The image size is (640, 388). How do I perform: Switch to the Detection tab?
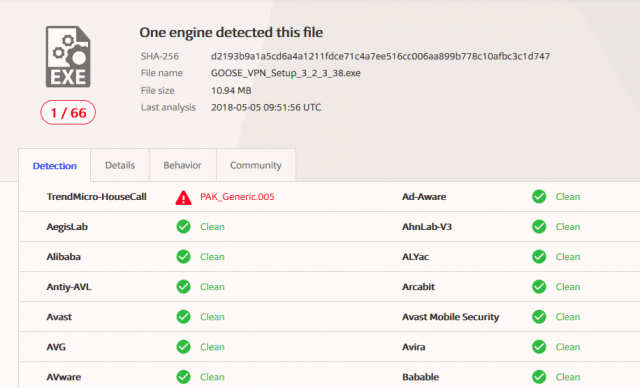point(55,166)
